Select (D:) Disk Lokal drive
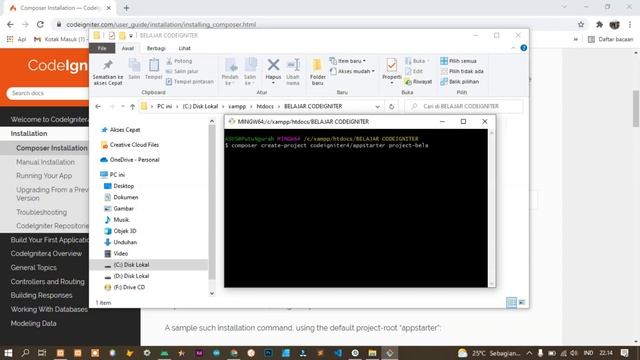 click(131, 276)
